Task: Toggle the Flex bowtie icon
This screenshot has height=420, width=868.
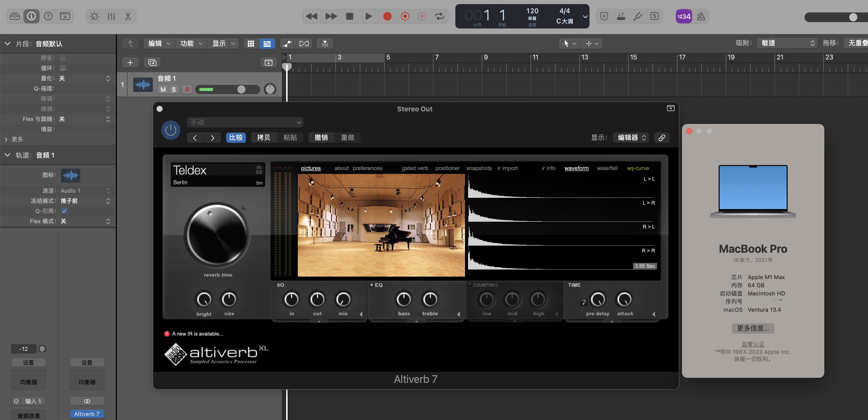Action: tap(304, 43)
